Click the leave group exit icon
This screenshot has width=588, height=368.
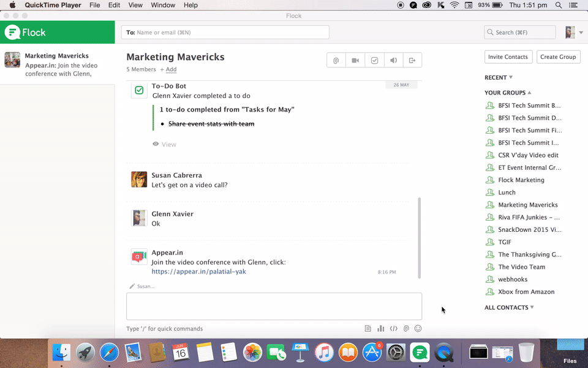point(412,61)
